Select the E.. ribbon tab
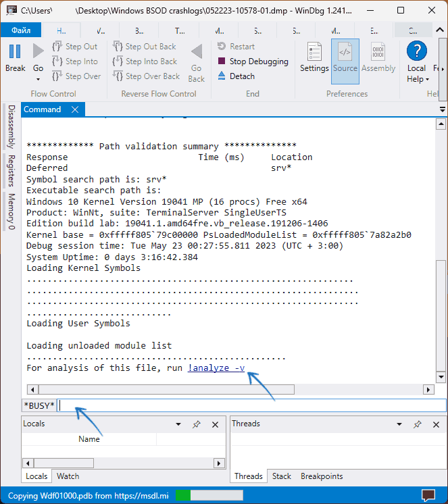 374,31
